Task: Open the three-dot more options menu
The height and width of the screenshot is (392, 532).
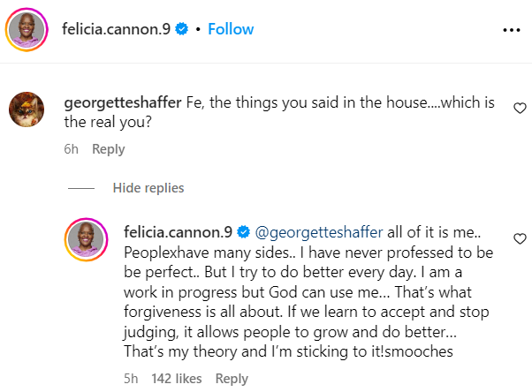Action: coord(512,29)
